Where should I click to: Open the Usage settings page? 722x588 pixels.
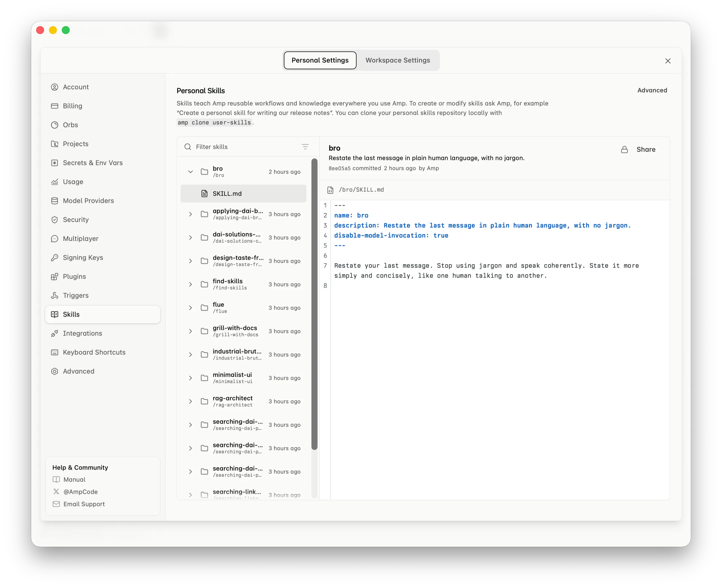[x=103, y=182]
